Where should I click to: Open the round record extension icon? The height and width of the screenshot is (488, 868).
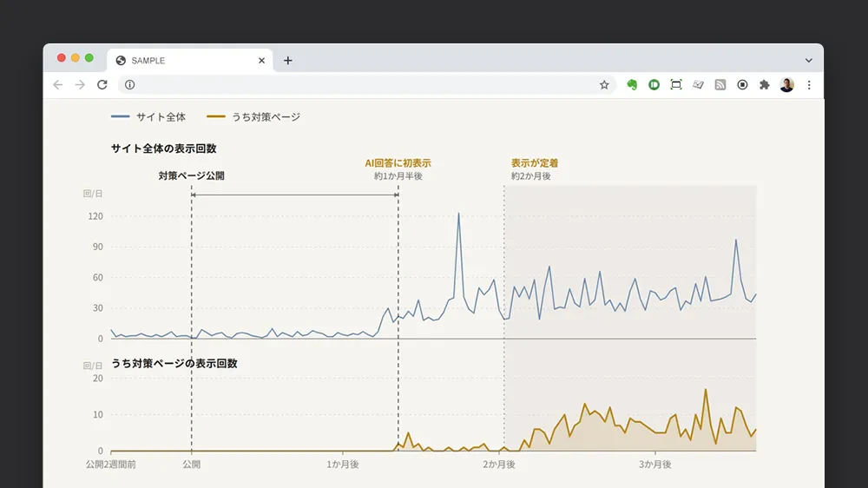[x=742, y=85]
